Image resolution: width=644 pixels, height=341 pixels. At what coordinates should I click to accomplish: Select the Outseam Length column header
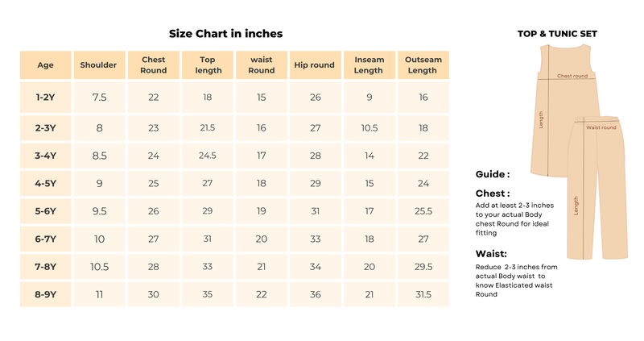[423, 65]
